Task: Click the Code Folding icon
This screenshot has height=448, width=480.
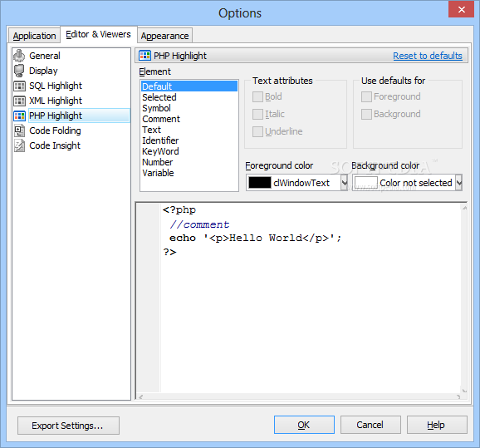Action: coord(19,130)
